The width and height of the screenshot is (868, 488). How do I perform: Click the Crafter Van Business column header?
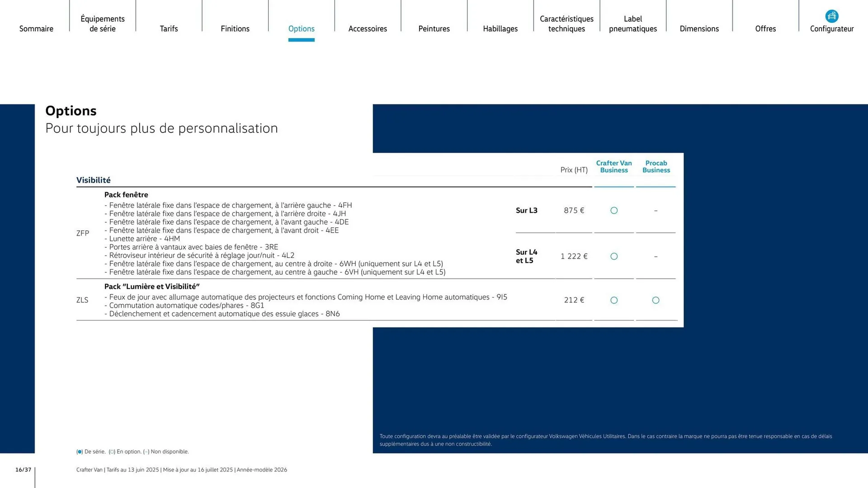614,167
